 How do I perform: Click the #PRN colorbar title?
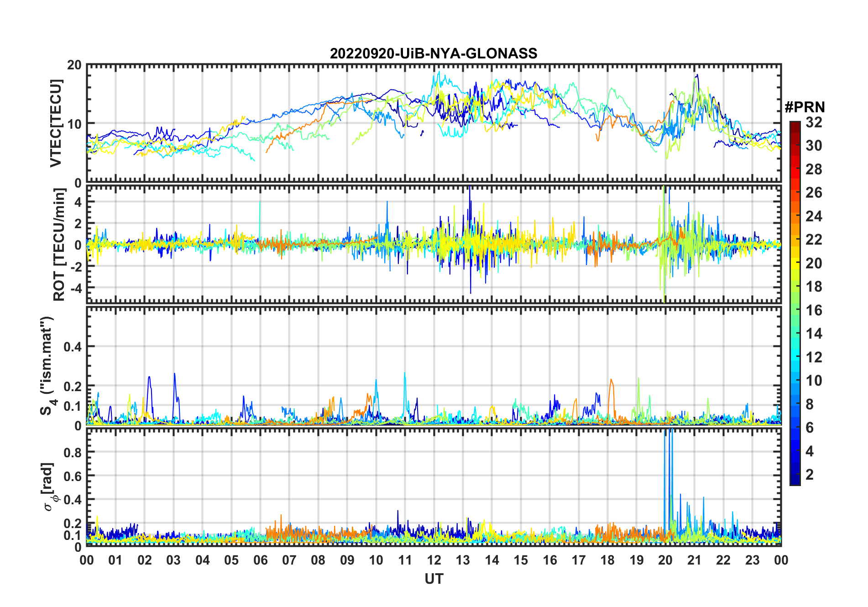(805, 107)
